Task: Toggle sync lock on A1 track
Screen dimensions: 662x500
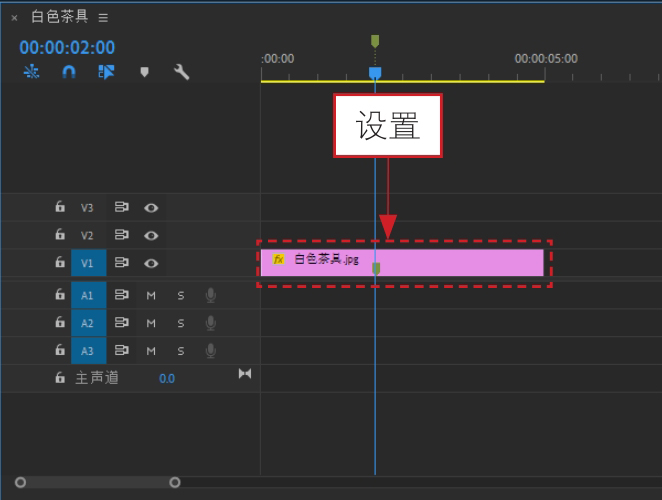Action: (x=122, y=295)
